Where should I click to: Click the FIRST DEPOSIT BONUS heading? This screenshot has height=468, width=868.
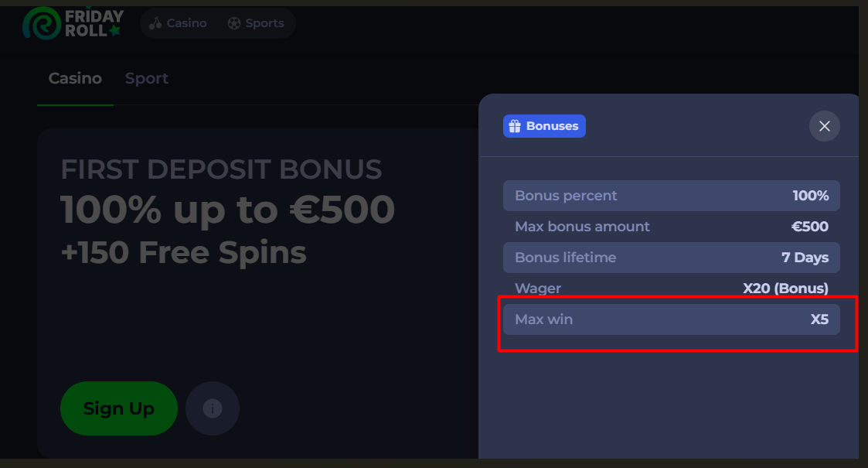(221, 169)
